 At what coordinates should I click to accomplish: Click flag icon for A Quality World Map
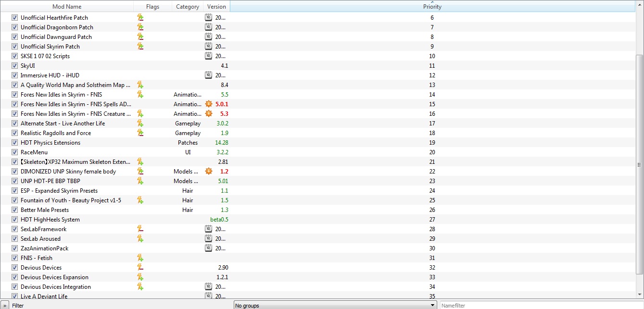coord(140,85)
